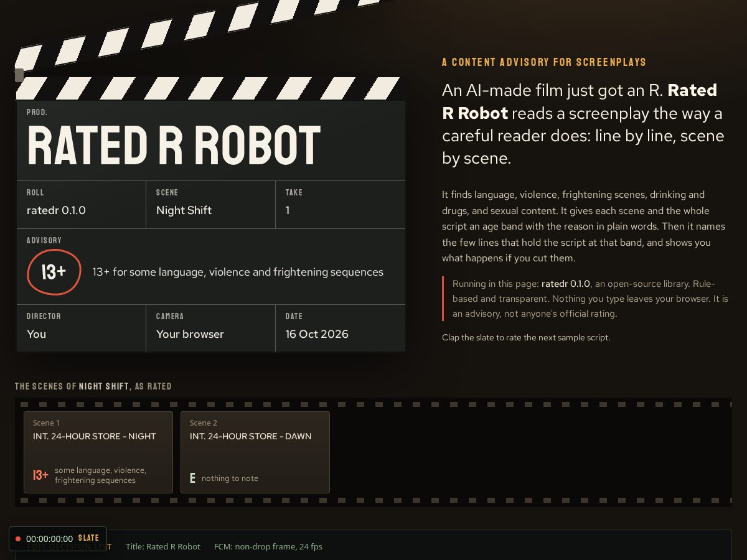This screenshot has width=747, height=560.
Task: Click the SLATE label on the timecode widget
Action: point(88,538)
